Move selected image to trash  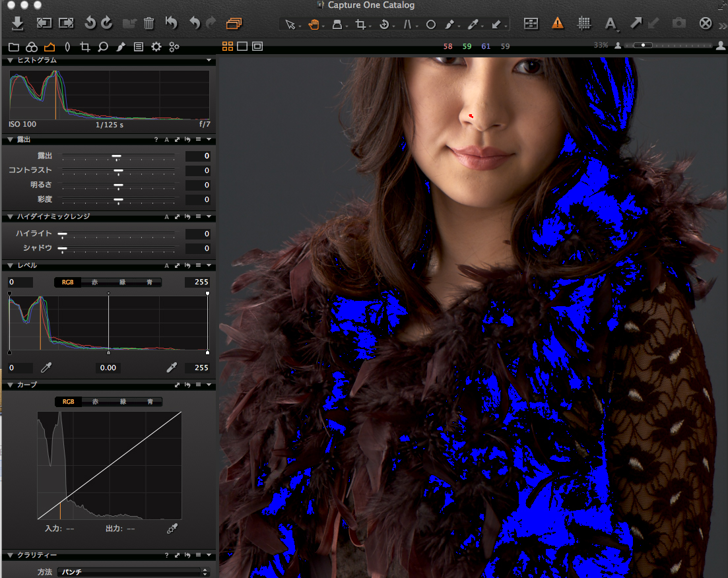click(149, 24)
